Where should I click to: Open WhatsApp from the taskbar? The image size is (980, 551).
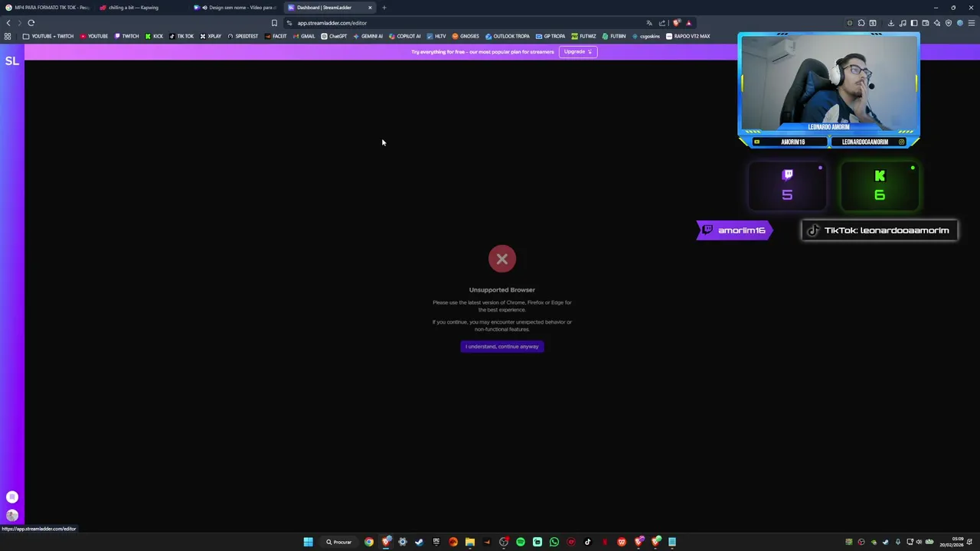click(x=554, y=542)
